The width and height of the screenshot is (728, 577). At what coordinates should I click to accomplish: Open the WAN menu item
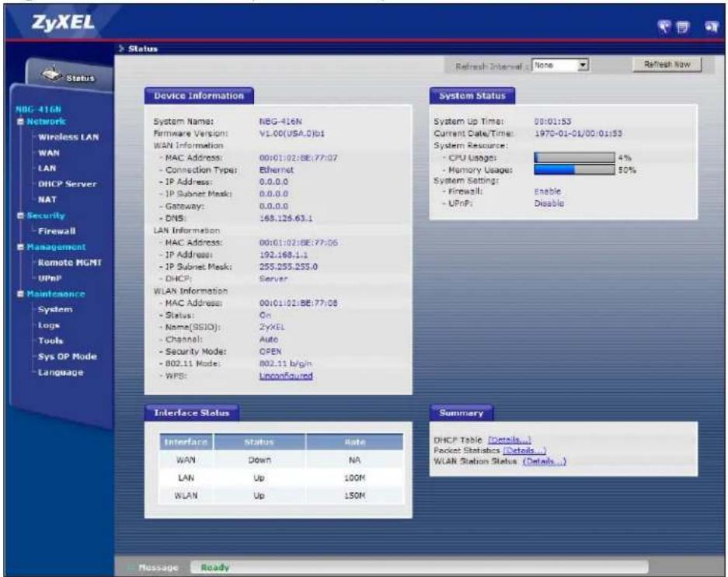49,153
